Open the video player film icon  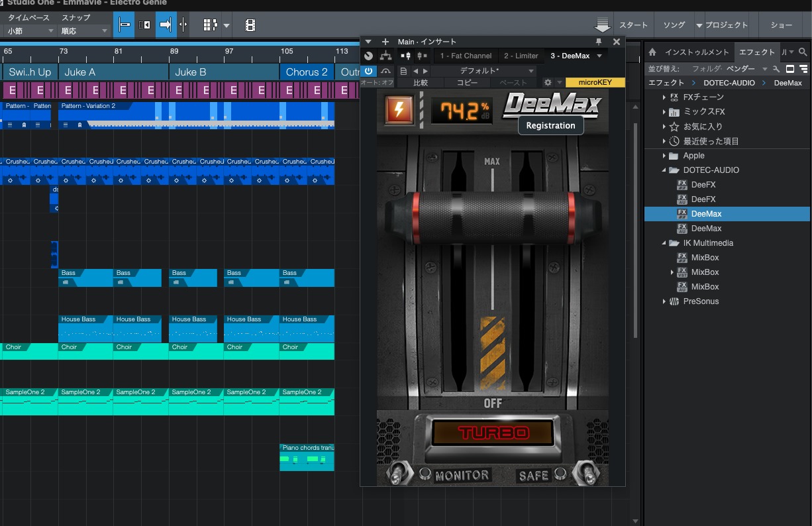click(250, 25)
